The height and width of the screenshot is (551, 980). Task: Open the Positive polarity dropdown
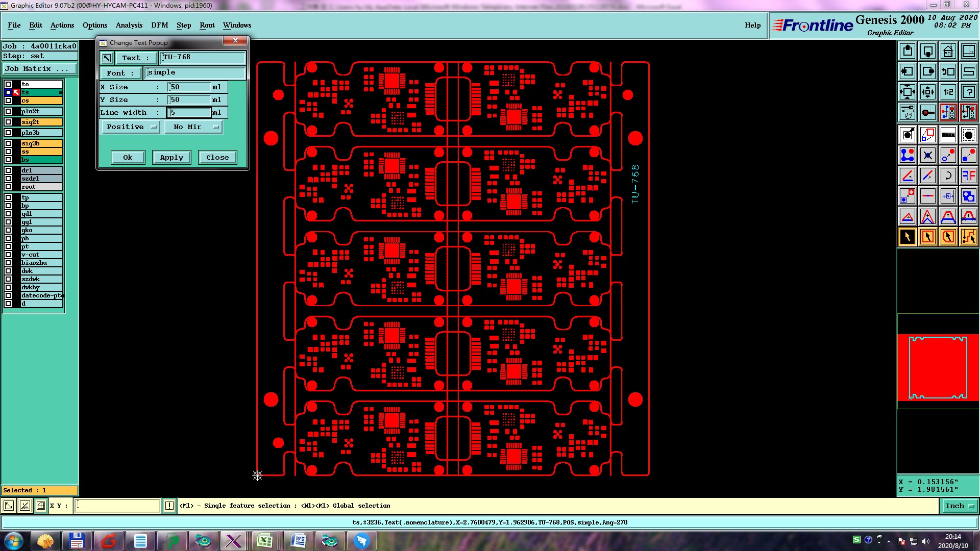[x=131, y=127]
